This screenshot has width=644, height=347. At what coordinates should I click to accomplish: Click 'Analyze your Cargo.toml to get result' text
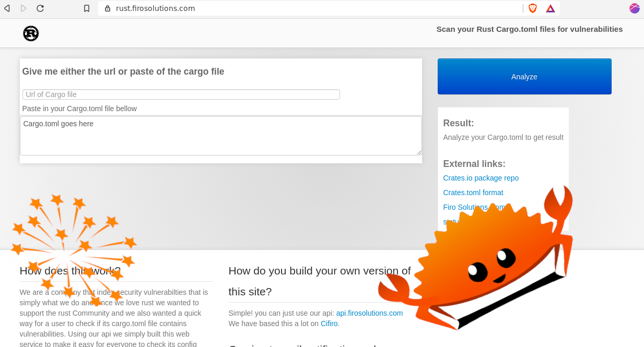[x=504, y=137]
